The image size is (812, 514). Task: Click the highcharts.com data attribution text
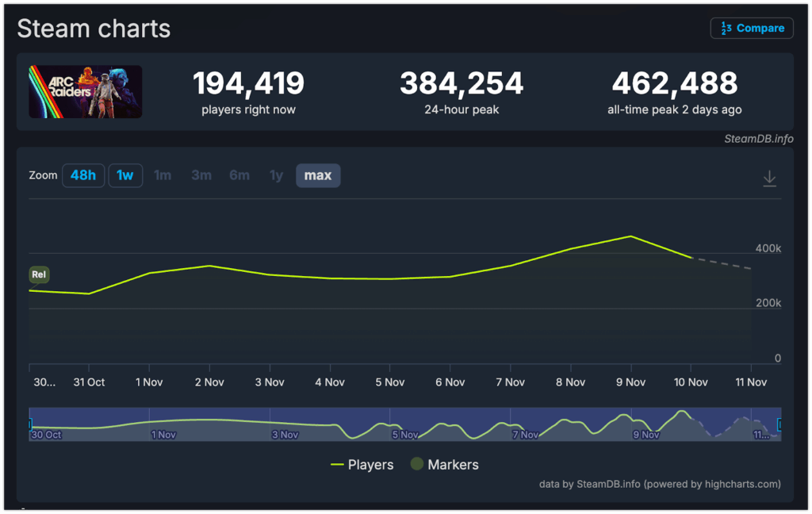point(660,484)
